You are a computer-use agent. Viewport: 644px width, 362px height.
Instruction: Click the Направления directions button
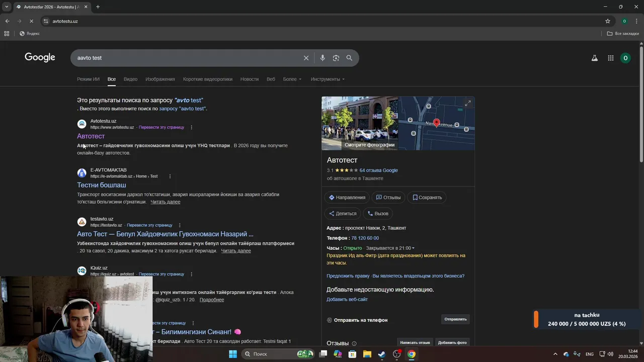pos(347,198)
